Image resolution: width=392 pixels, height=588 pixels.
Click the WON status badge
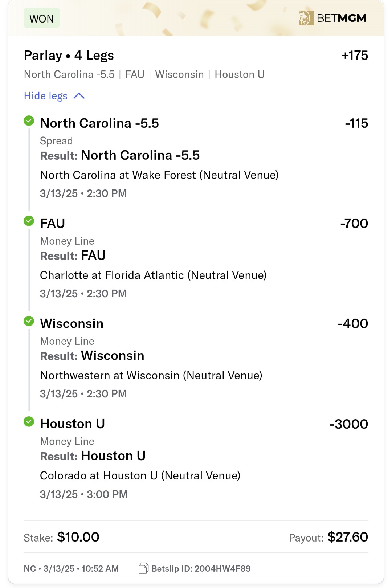coord(41,19)
